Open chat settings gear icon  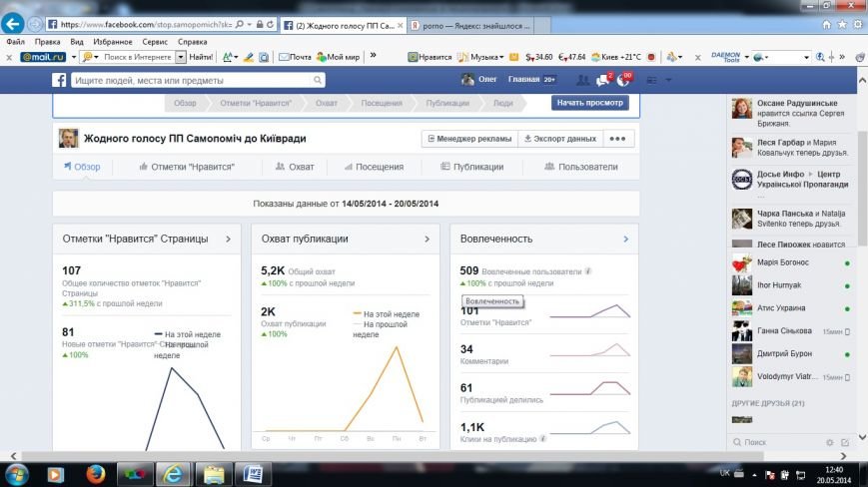[x=829, y=442]
